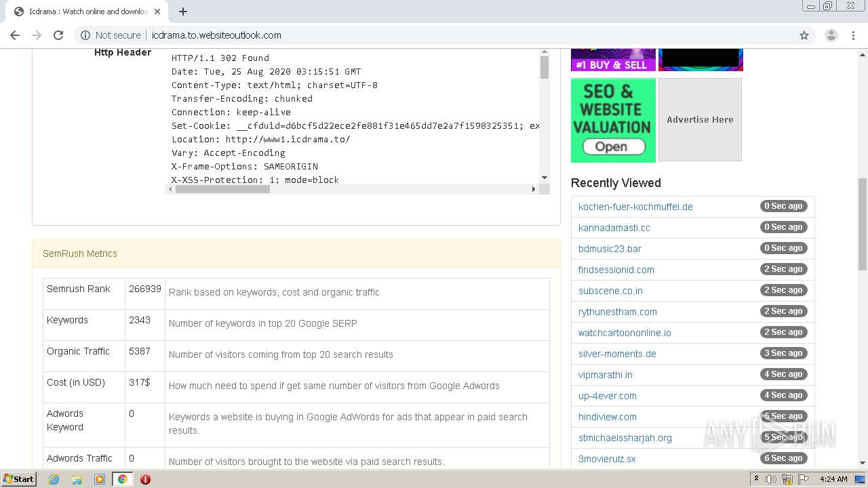Switch to Chrome in the taskbar
This screenshot has height=488, width=868.
pyautogui.click(x=122, y=479)
